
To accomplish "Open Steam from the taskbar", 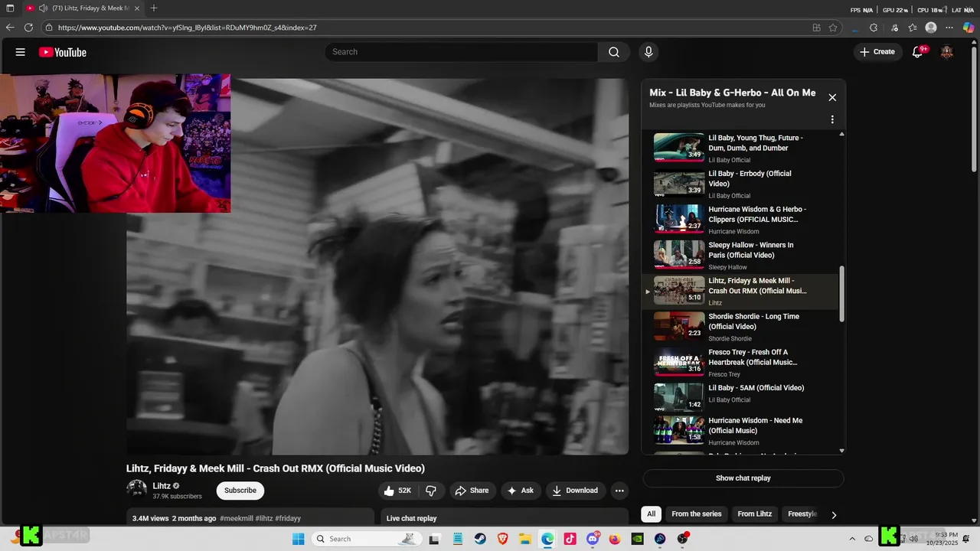I will pos(479,539).
